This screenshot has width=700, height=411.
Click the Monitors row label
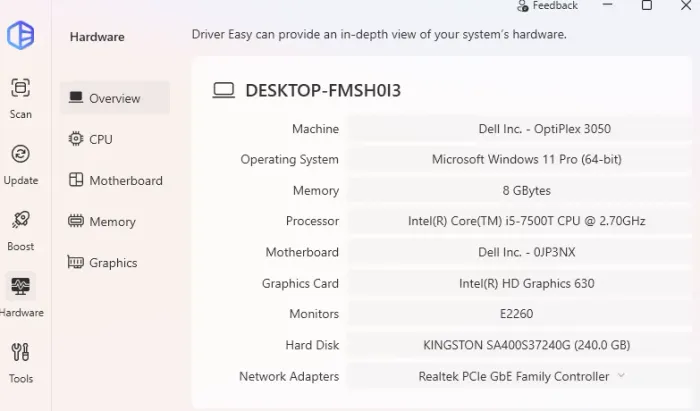pos(314,314)
